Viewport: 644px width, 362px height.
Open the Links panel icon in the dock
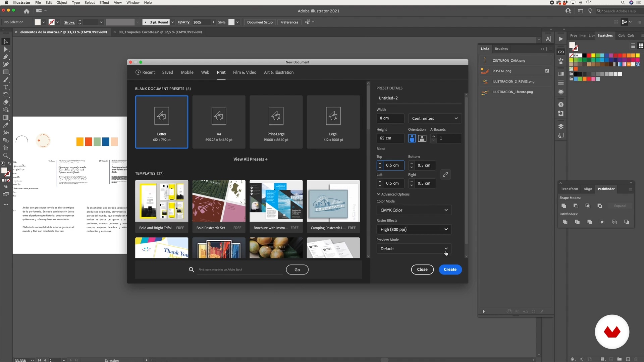point(561,52)
